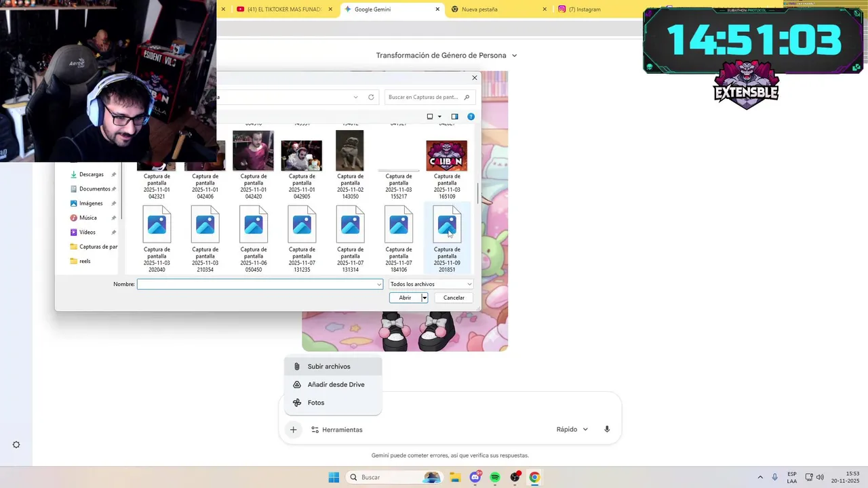Choose Añadir desde Drive option

click(333, 384)
